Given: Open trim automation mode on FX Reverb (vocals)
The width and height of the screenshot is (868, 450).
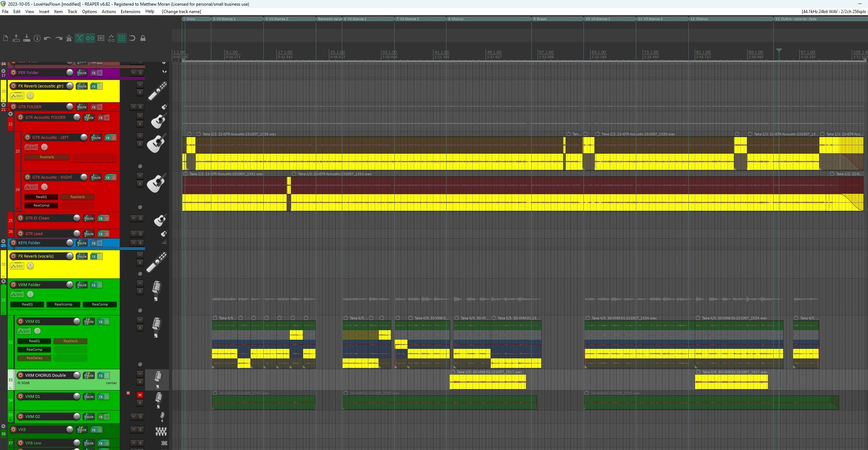Looking at the screenshot, I should pos(17,266).
